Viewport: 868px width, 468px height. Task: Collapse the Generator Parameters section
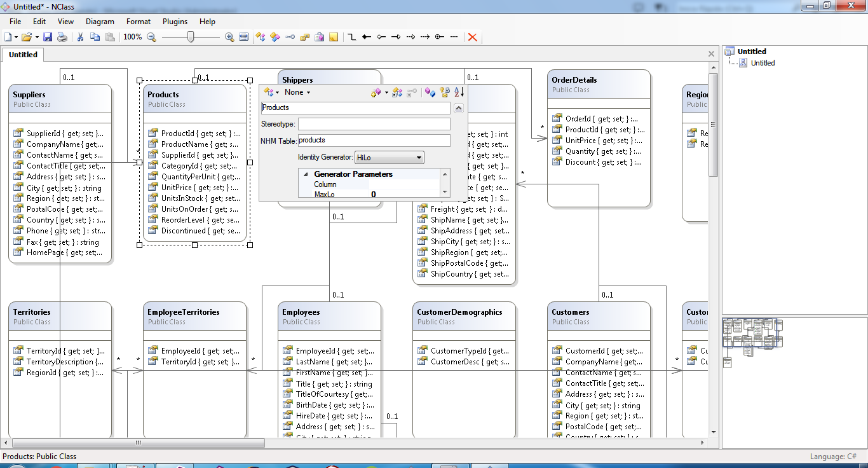[x=306, y=174]
